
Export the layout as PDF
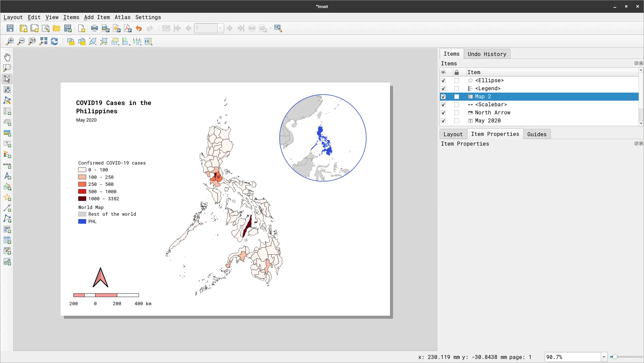click(127, 28)
